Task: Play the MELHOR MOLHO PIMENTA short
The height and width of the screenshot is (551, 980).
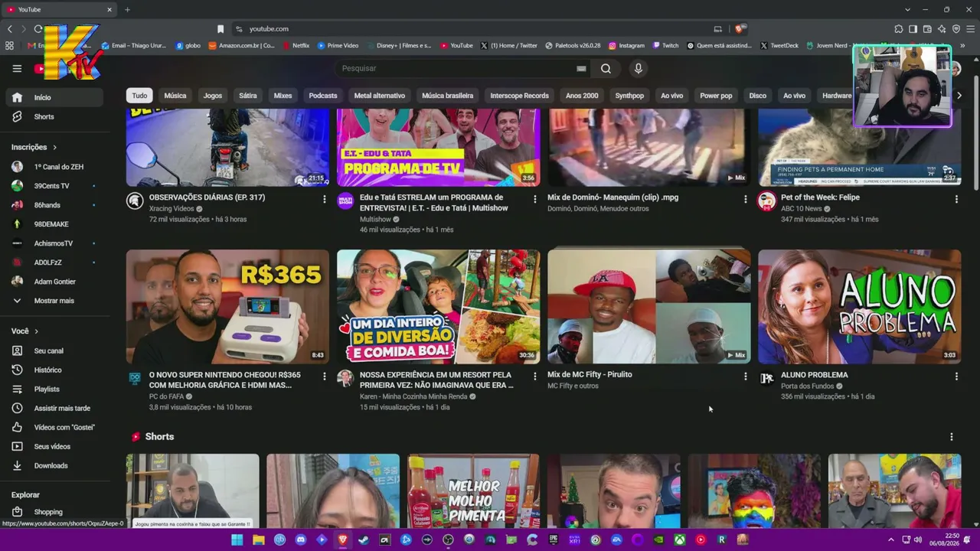Action: 473,491
